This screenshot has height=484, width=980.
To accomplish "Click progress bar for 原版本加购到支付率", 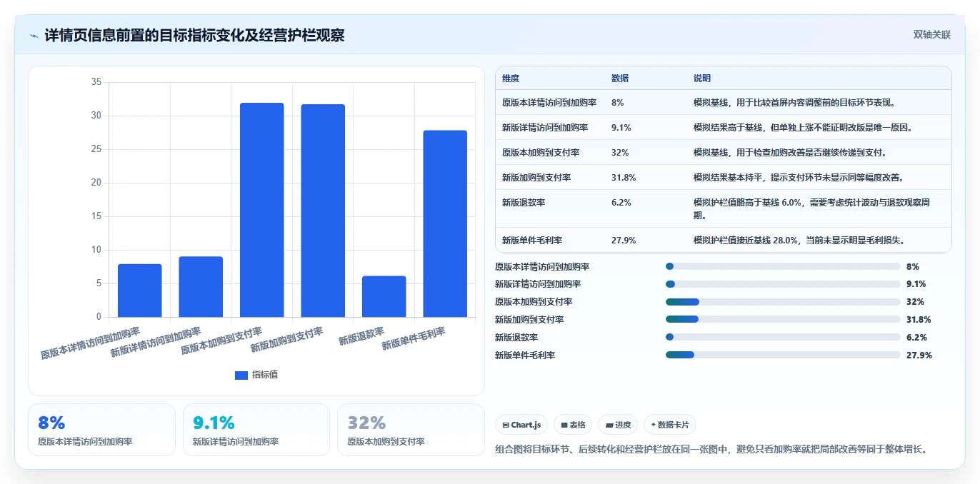I will pyautogui.click(x=783, y=302).
